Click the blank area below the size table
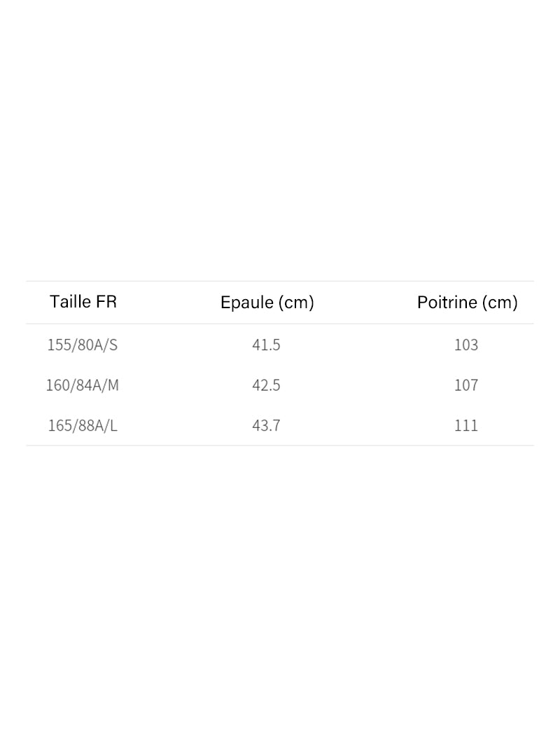The height and width of the screenshot is (746, 560). click(x=280, y=595)
